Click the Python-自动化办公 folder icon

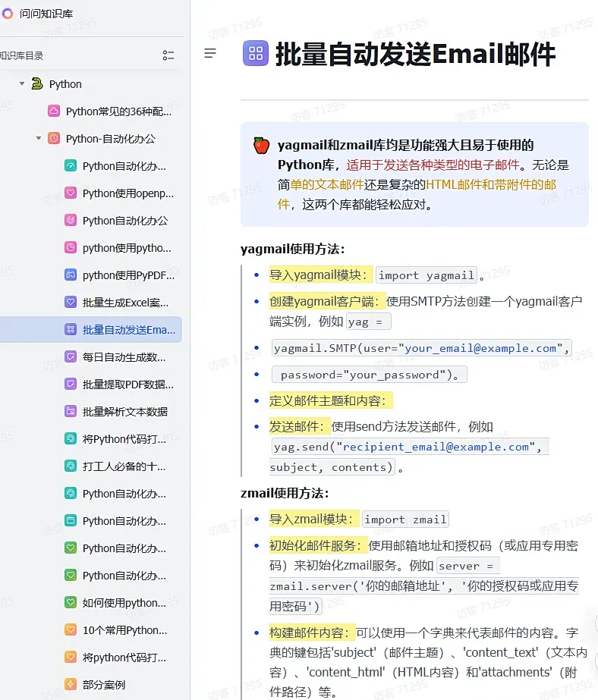54,138
